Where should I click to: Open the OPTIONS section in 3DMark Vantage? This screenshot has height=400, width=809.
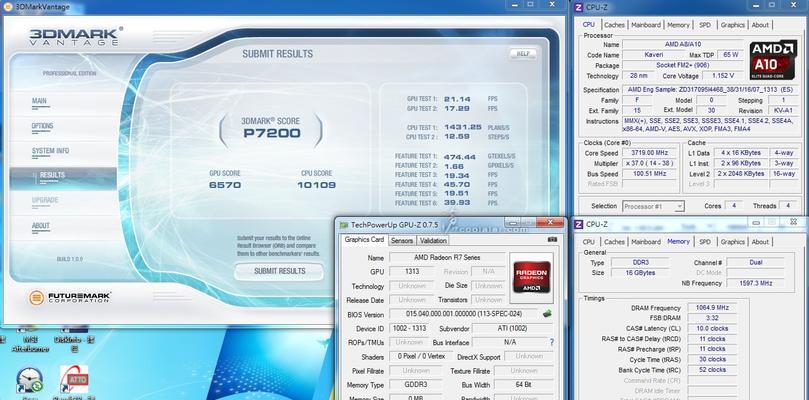click(x=42, y=126)
